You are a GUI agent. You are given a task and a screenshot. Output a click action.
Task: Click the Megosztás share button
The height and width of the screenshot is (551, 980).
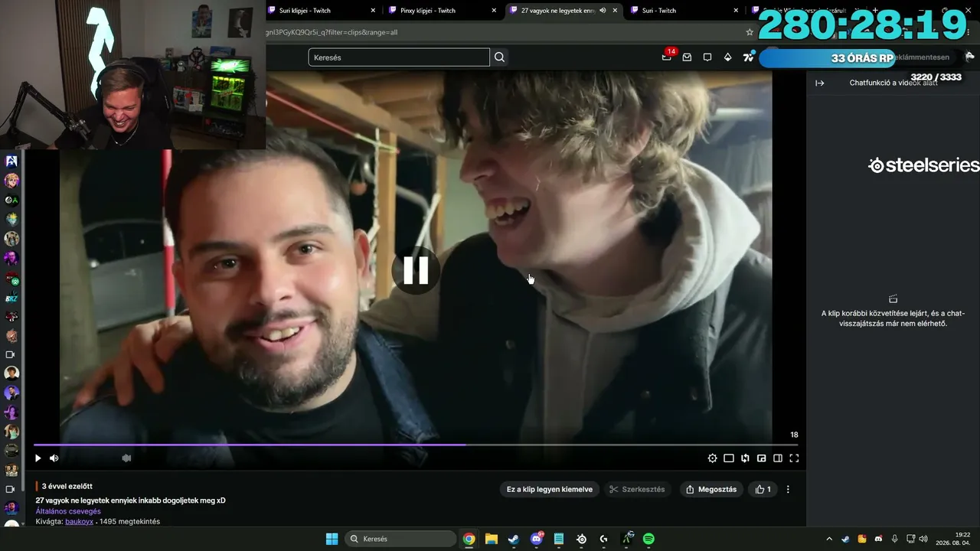point(711,489)
